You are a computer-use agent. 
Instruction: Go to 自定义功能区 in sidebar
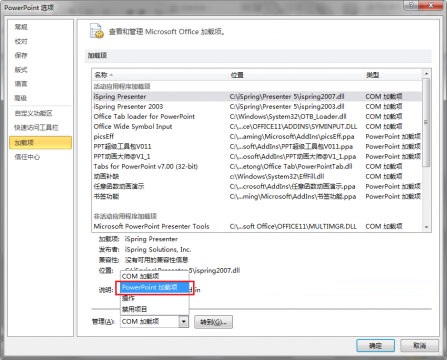33,113
